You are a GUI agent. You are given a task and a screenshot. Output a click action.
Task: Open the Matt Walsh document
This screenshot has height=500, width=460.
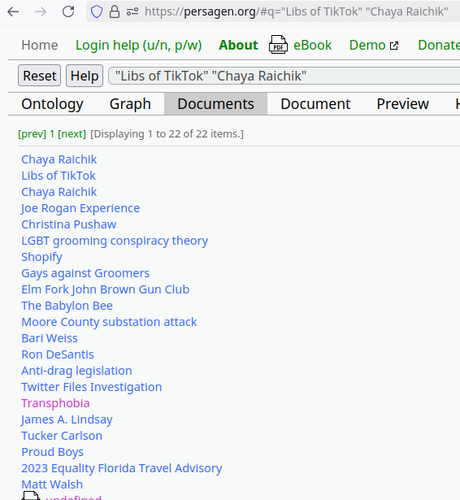[x=52, y=485]
